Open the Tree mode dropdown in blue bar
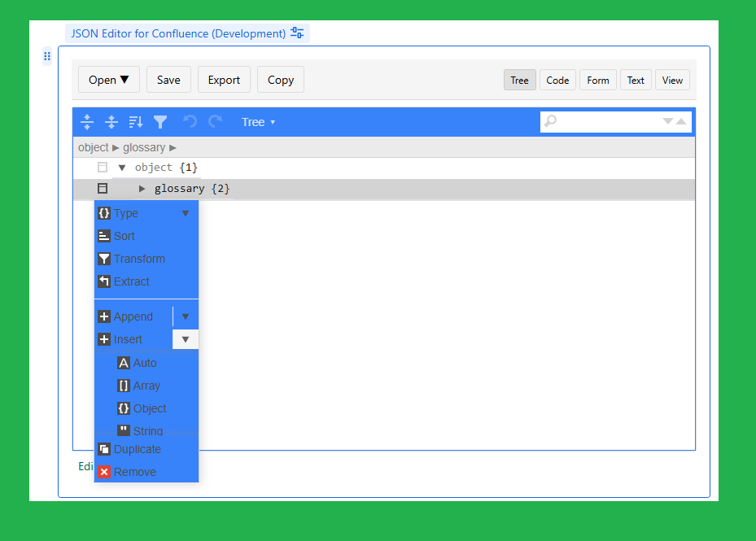 pyautogui.click(x=259, y=122)
